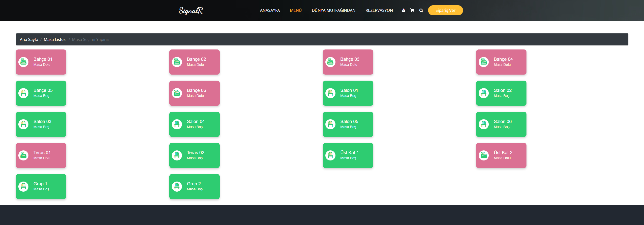Go to DÜNYA MUTFAĞINDAN page

(333, 10)
